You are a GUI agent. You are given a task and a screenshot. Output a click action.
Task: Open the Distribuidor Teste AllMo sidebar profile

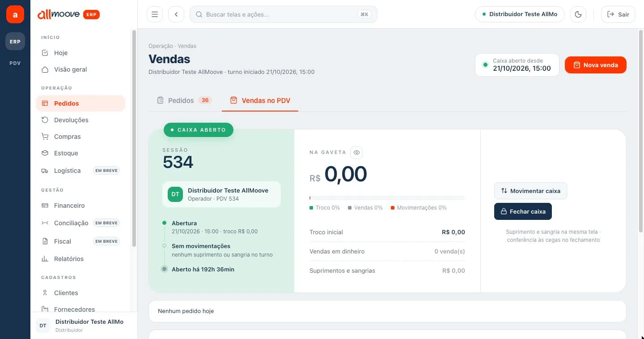coord(84,326)
